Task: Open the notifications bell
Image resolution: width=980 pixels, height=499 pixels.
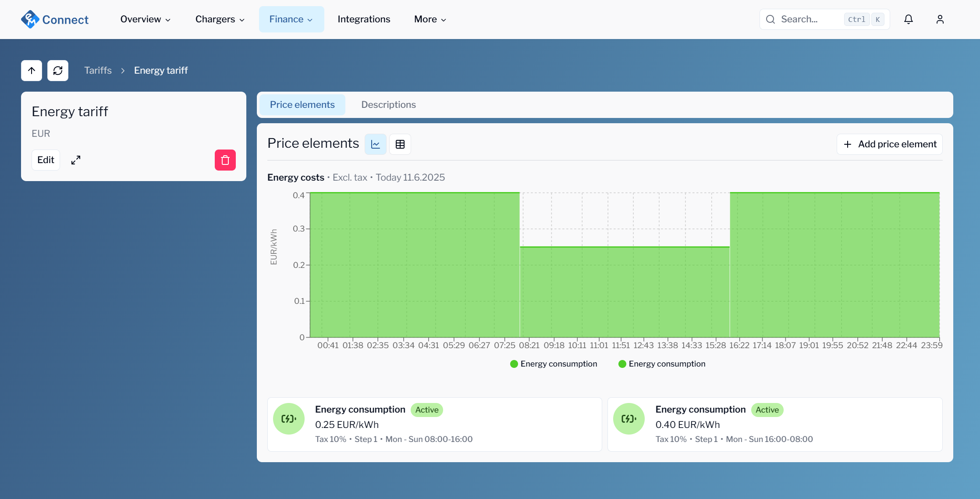Action: (x=909, y=19)
